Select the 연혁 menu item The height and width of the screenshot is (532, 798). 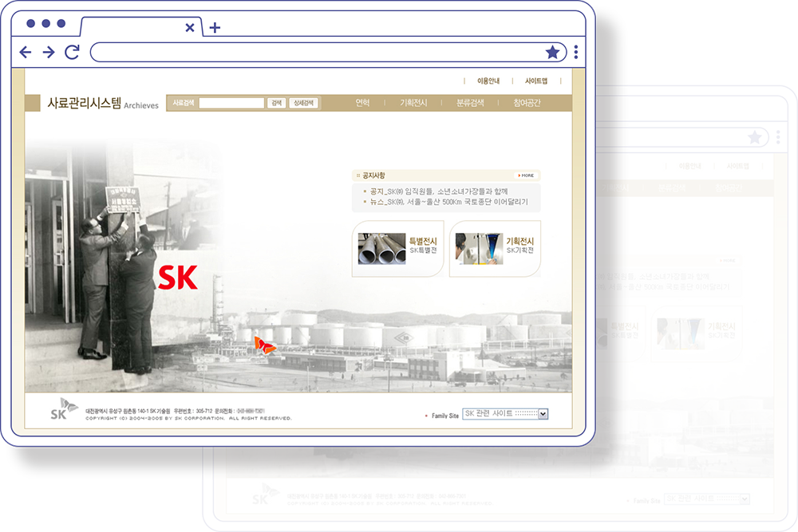[361, 102]
